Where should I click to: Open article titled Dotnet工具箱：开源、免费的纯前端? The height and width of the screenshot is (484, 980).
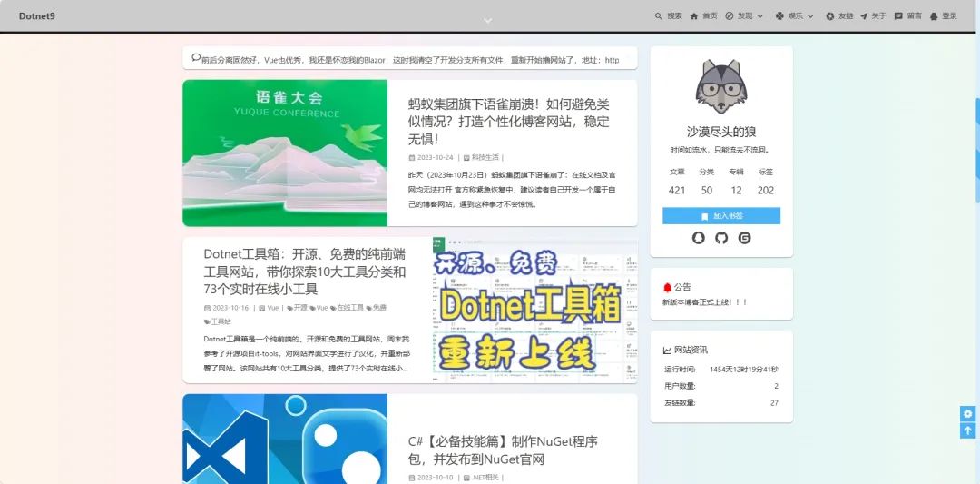[305, 272]
